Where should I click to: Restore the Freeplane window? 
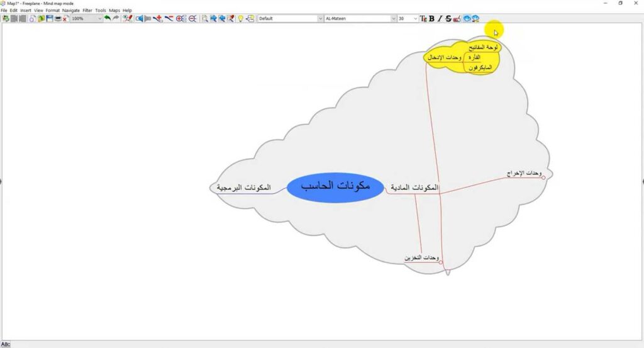pos(620,3)
